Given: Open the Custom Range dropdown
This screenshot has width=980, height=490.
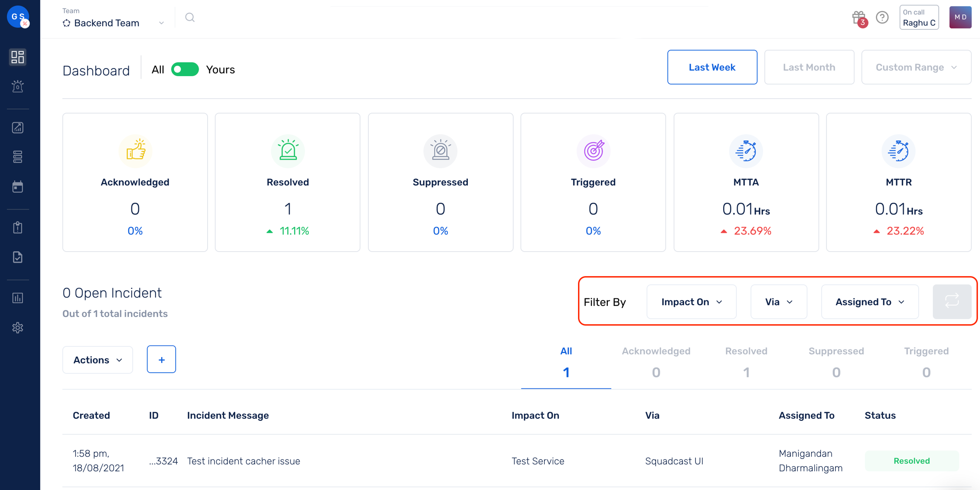Looking at the screenshot, I should point(916,67).
